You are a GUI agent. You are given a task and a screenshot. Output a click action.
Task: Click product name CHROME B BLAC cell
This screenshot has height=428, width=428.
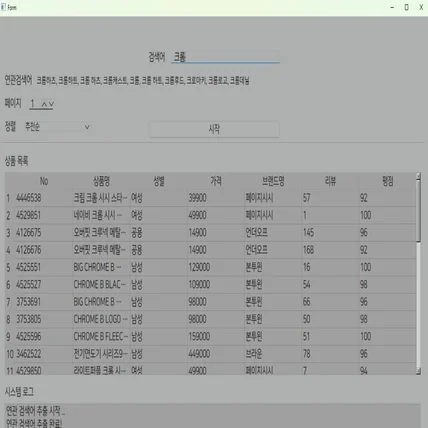click(101, 285)
